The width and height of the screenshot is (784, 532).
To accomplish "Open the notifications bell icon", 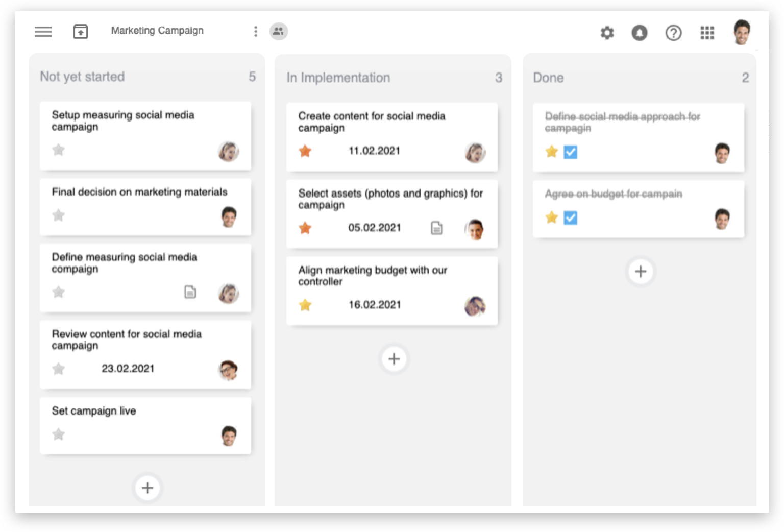I will 639,33.
